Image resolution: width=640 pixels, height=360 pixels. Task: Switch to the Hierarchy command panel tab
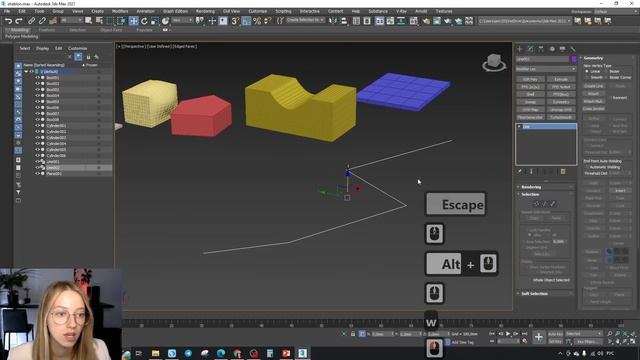(x=541, y=49)
